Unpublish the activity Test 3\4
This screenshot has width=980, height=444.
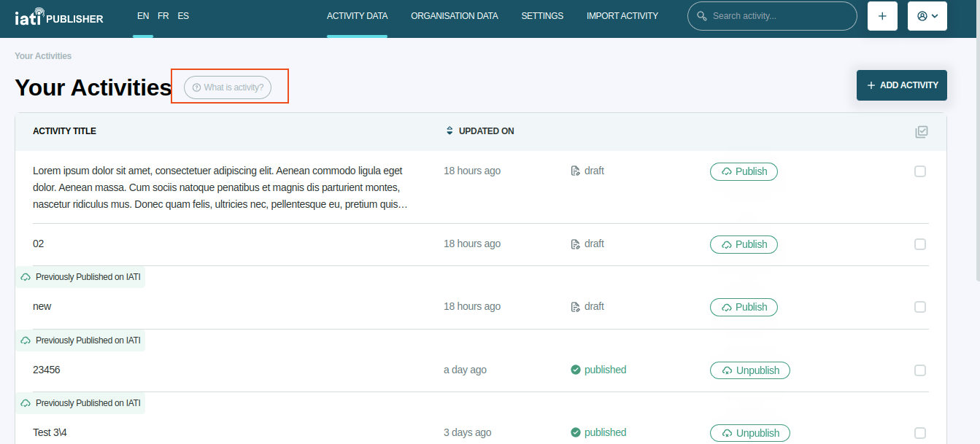(750, 433)
